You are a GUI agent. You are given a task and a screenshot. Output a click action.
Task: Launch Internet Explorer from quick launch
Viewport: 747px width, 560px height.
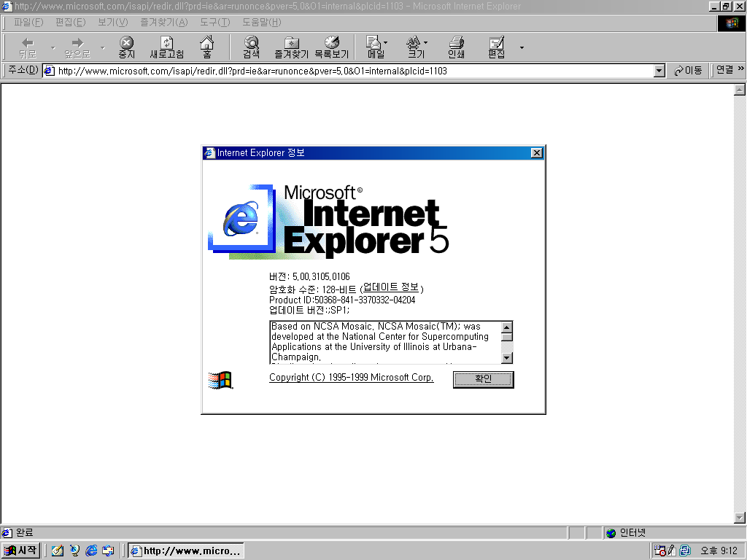click(91, 551)
